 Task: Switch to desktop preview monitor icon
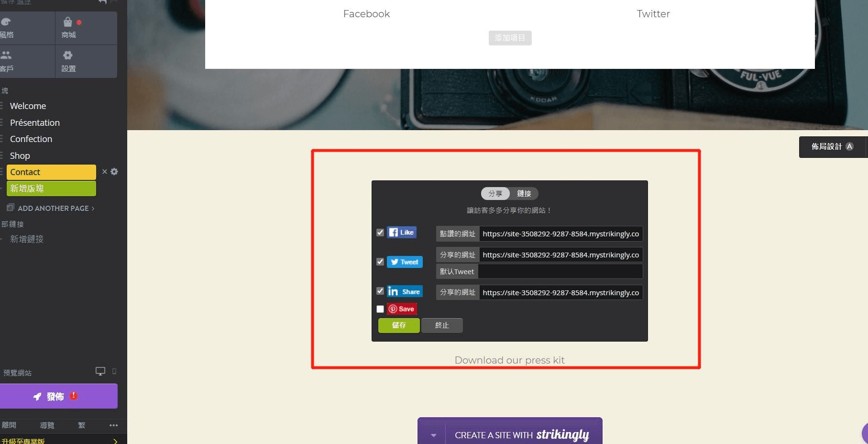100,371
